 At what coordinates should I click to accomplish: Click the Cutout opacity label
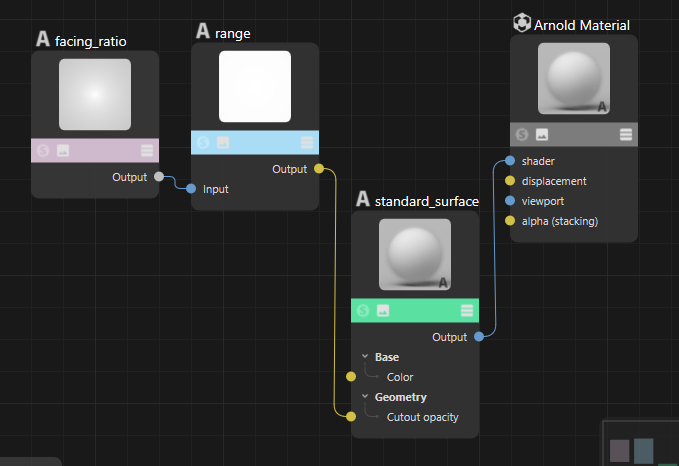(423, 417)
